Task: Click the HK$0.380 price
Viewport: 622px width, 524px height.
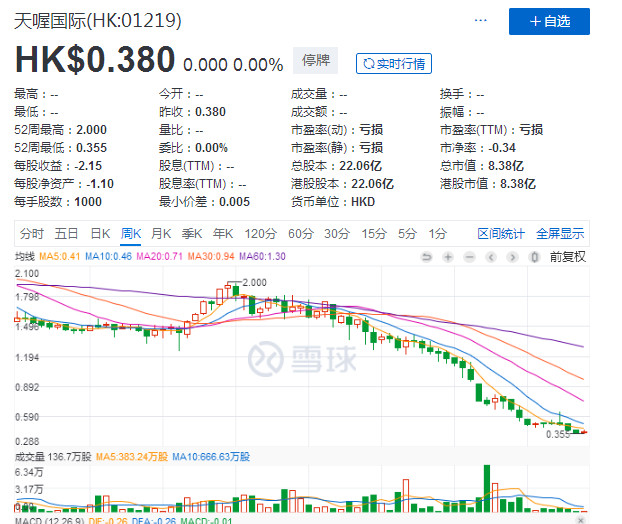Action: pyautogui.click(x=95, y=60)
